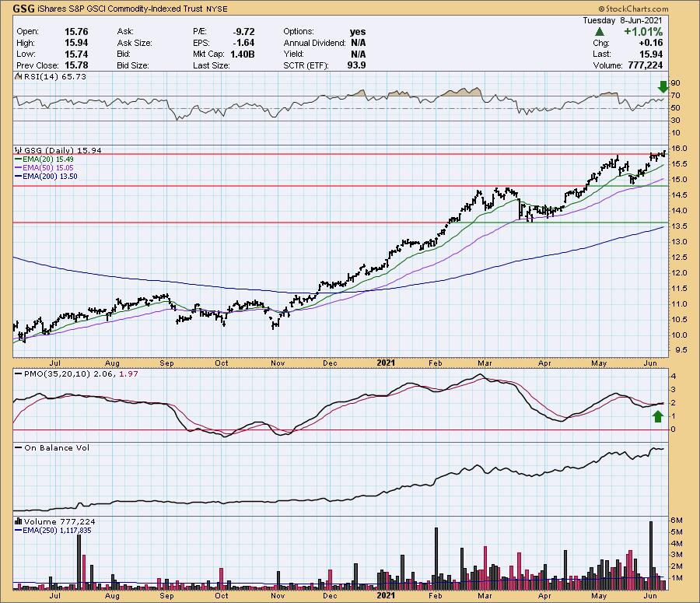Image resolution: width=700 pixels, height=603 pixels.
Task: Click the date Tuesday 8-Jun-2021
Action: [x=622, y=20]
